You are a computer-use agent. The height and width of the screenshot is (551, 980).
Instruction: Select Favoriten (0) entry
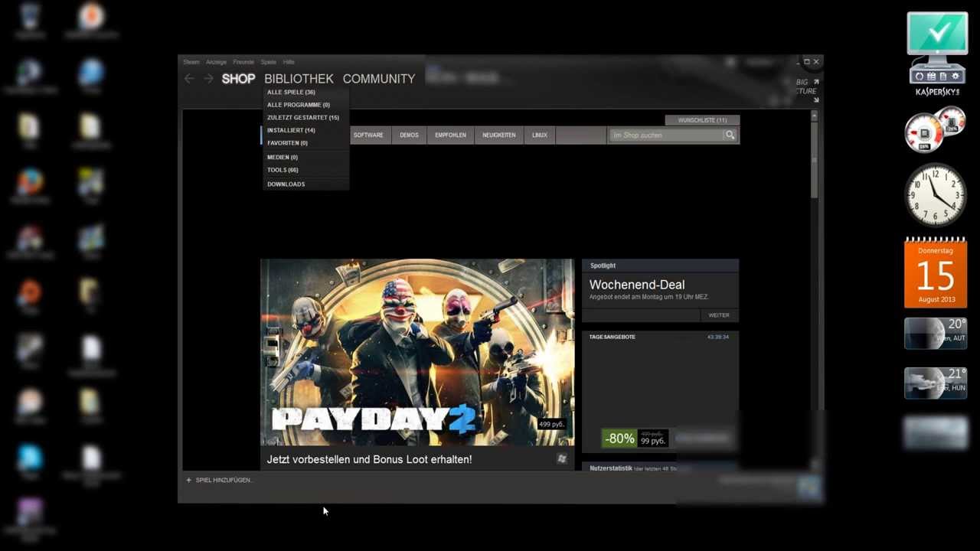(287, 143)
